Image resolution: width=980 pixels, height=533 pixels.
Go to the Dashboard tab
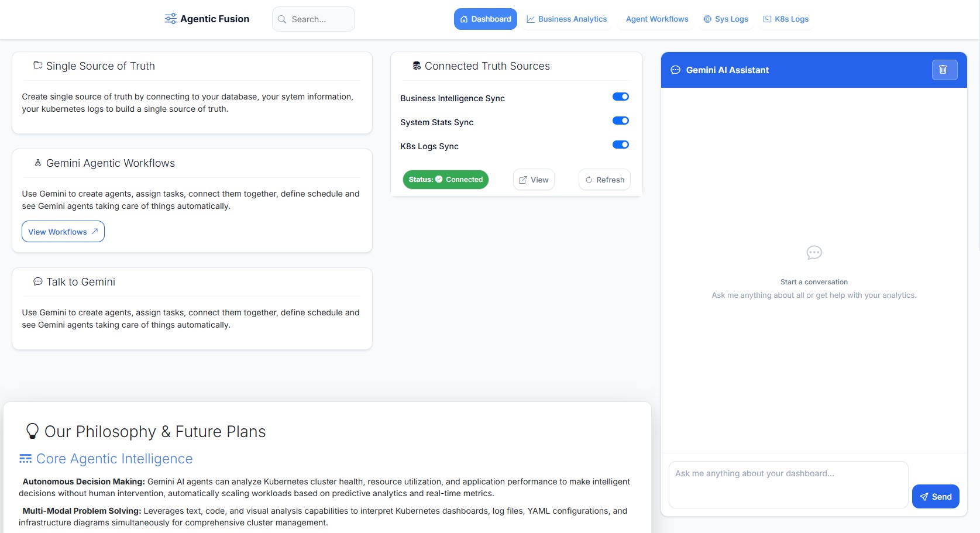click(486, 19)
